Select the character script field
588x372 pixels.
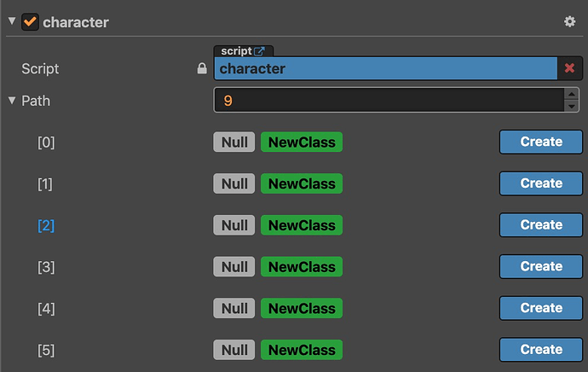(x=385, y=68)
